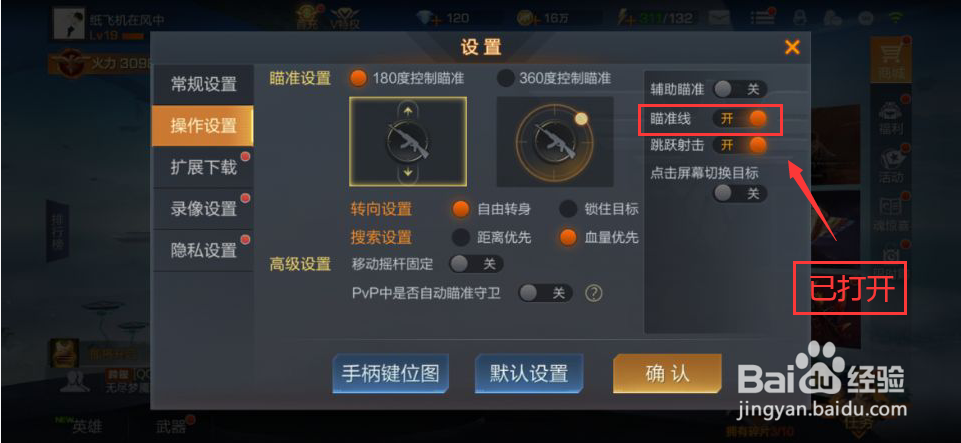
Task: Open the 录像设置 tab
Action: point(203,209)
